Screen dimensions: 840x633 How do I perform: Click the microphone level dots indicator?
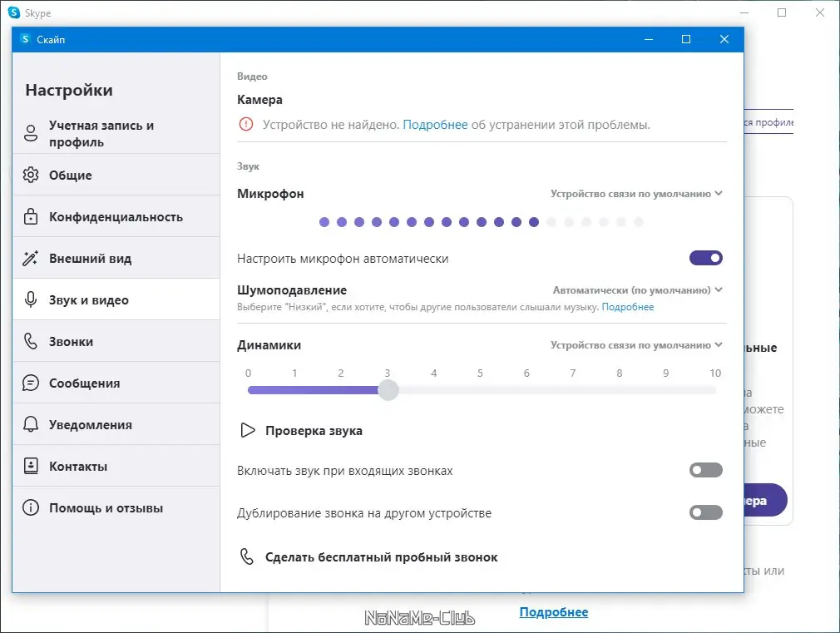pos(481,222)
